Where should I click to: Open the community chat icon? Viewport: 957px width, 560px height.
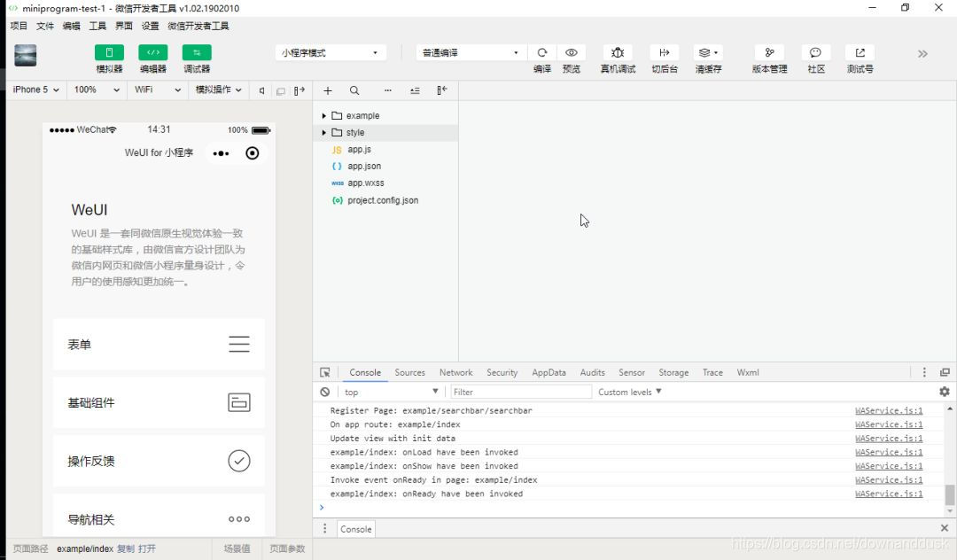[815, 52]
